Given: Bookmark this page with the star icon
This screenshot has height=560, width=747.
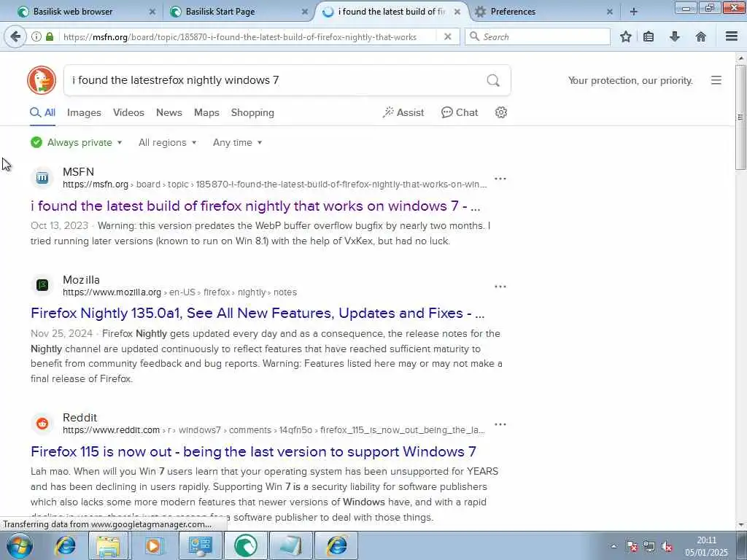Looking at the screenshot, I should [625, 36].
